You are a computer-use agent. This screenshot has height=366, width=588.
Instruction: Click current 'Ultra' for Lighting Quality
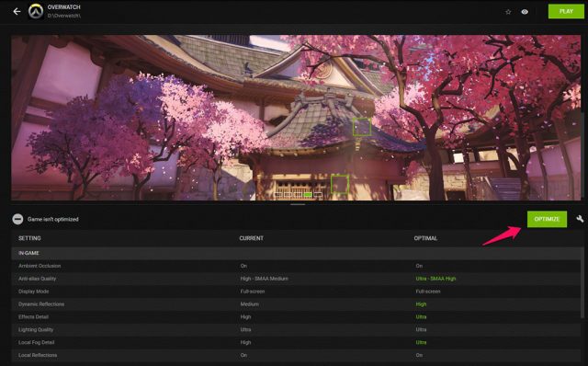245,329
